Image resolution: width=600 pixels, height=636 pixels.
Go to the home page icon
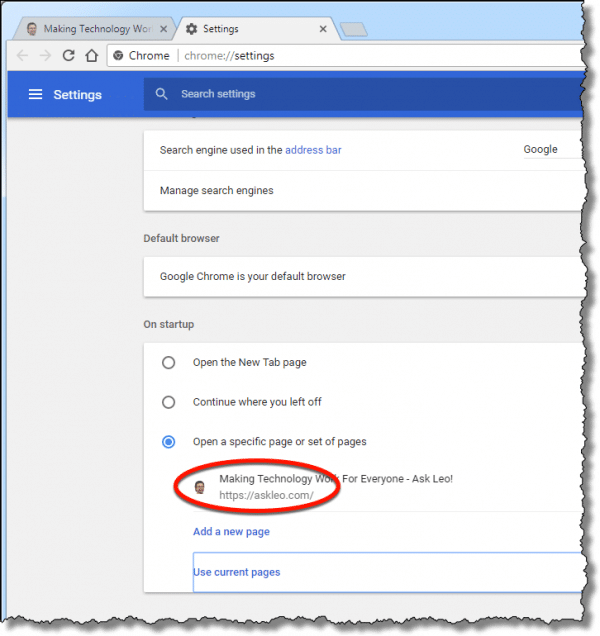tap(92, 55)
